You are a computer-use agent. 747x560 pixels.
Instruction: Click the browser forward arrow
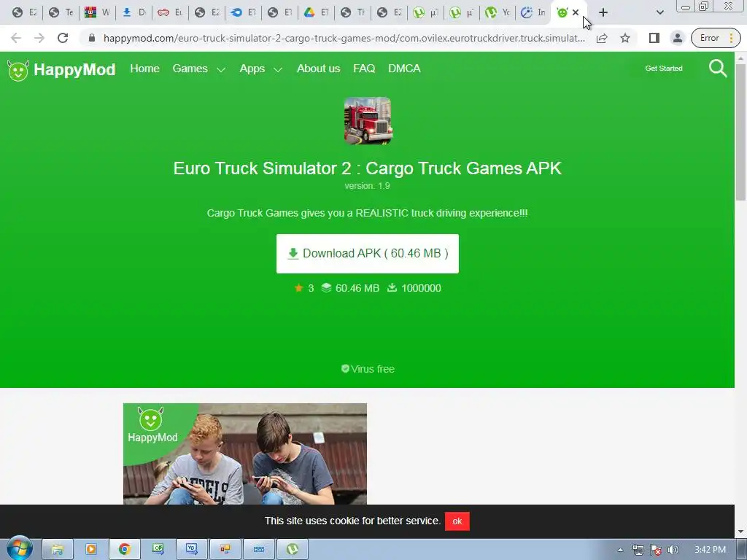tap(39, 38)
